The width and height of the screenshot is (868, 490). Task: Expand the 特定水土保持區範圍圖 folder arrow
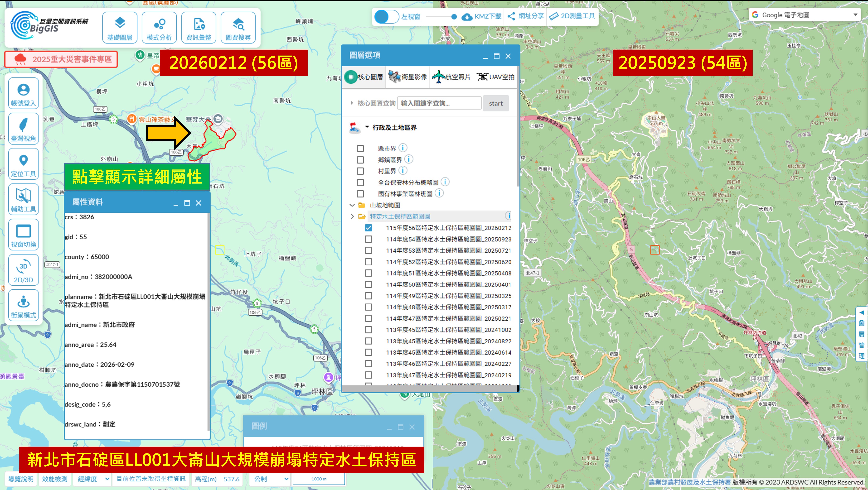pos(352,216)
